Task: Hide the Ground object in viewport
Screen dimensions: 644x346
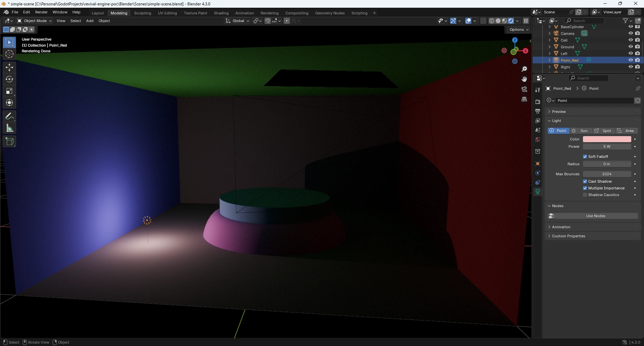Action: point(631,47)
